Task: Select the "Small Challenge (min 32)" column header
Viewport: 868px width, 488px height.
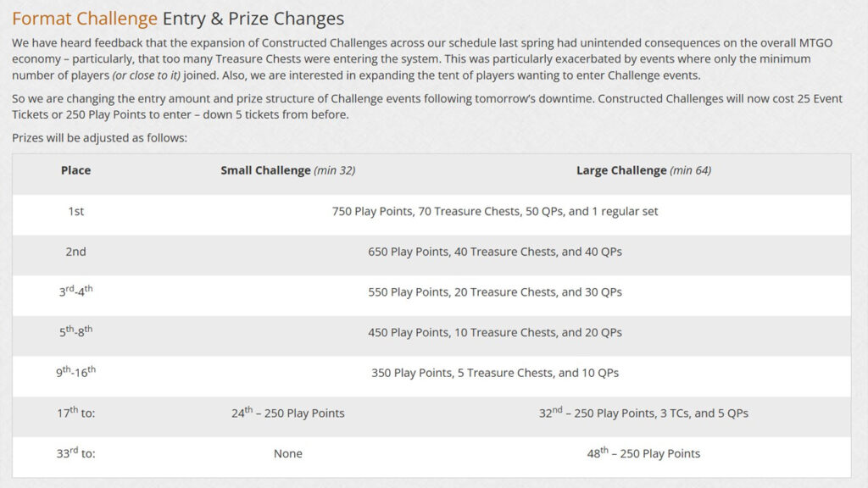Action: point(287,170)
